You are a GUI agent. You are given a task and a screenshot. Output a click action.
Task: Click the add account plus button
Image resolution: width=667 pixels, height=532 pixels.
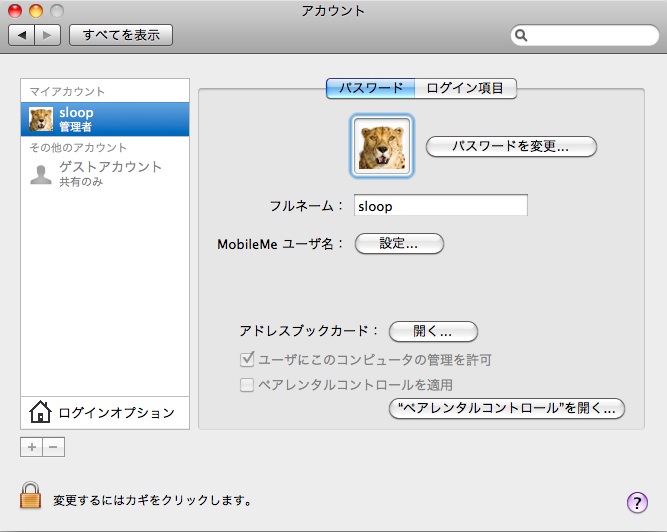(31, 447)
